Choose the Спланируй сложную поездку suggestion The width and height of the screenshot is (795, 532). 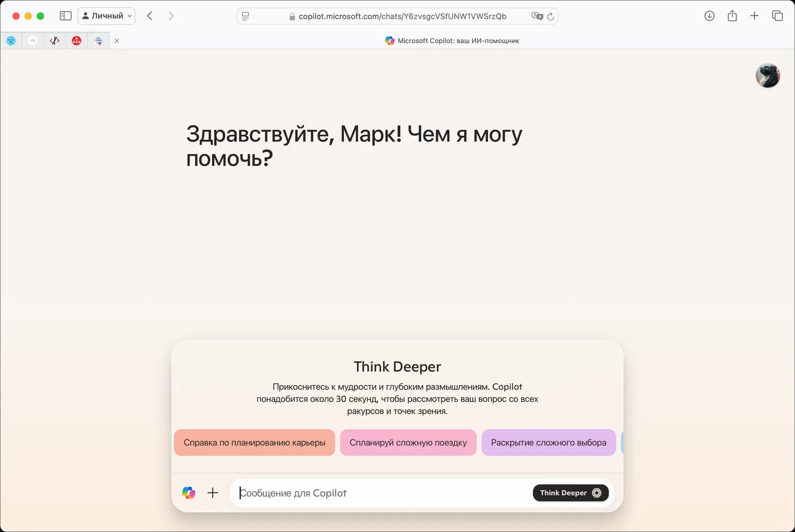pyautogui.click(x=408, y=442)
